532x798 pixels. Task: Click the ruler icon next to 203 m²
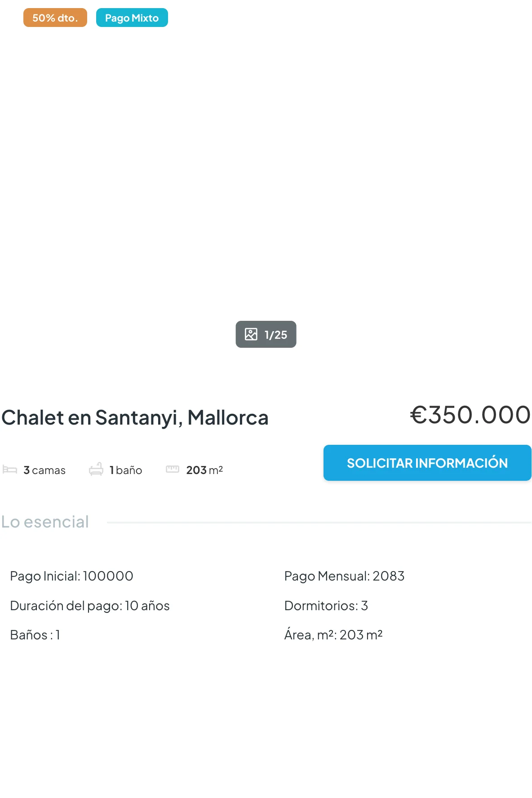click(x=173, y=470)
